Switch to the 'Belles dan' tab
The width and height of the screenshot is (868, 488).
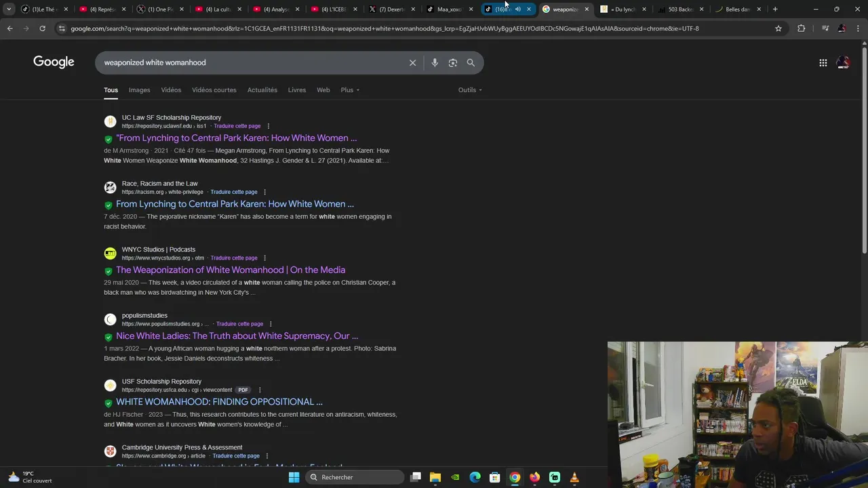[x=738, y=9]
